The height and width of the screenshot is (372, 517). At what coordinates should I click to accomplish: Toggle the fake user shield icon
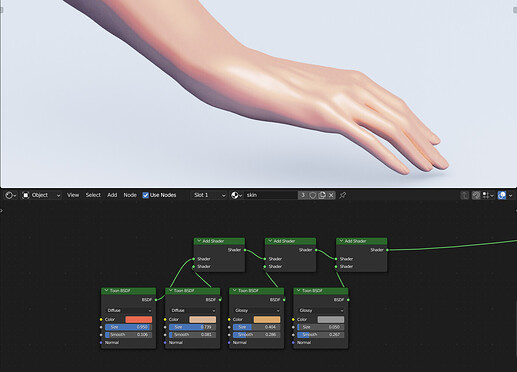coord(312,195)
